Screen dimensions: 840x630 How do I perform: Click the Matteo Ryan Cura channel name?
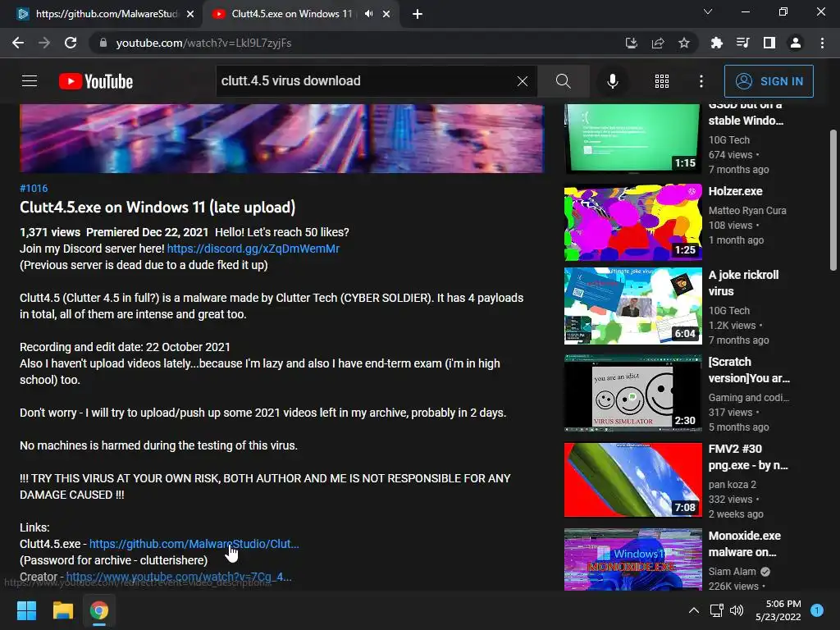(747, 211)
